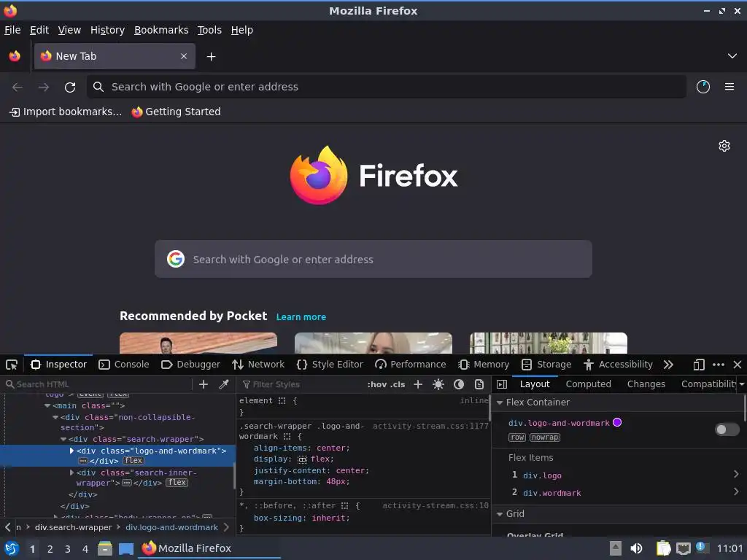Click the page search box with Google logo

tap(373, 259)
